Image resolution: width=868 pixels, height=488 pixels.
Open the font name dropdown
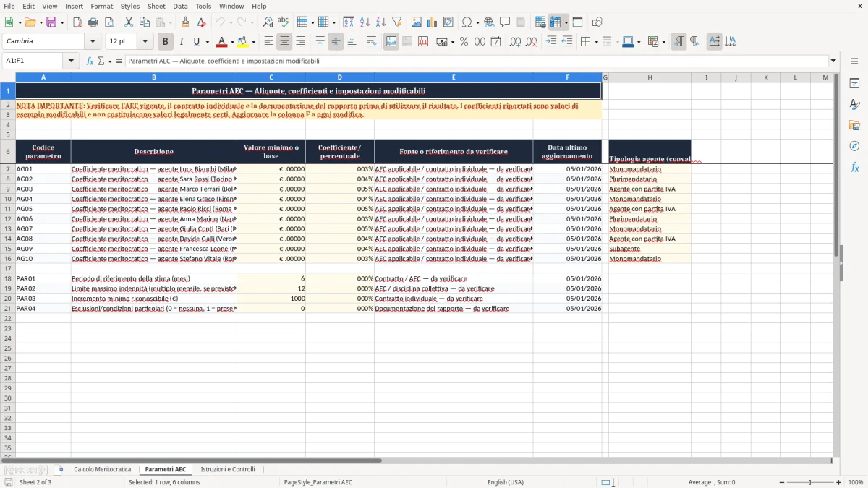93,42
